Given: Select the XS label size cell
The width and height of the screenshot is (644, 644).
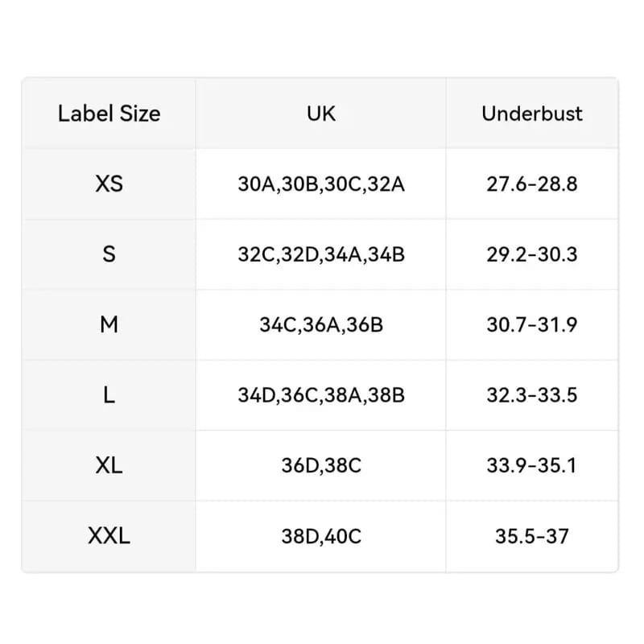Looking at the screenshot, I should (x=109, y=184).
